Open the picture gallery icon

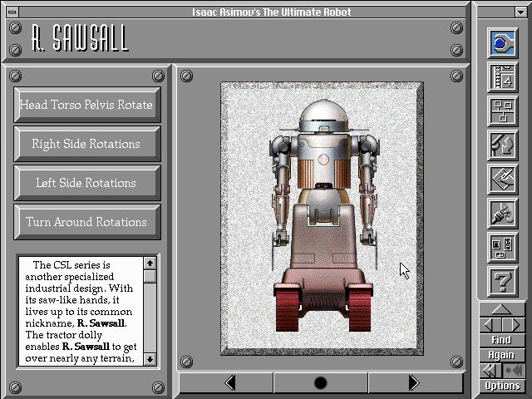click(x=502, y=248)
